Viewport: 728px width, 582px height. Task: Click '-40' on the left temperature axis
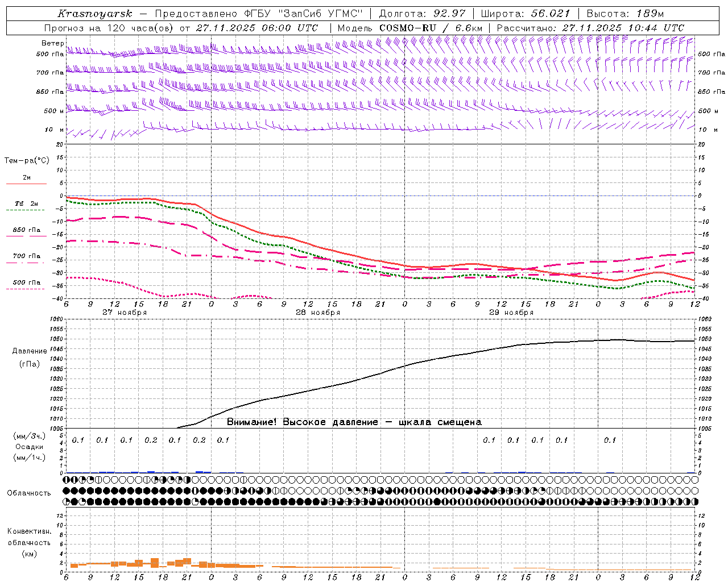(x=59, y=299)
